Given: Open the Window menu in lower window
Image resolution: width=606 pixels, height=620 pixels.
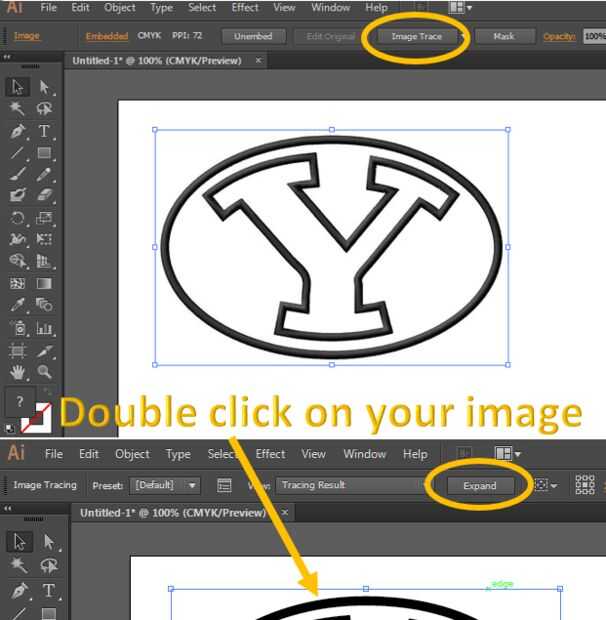Looking at the screenshot, I should point(364,454).
